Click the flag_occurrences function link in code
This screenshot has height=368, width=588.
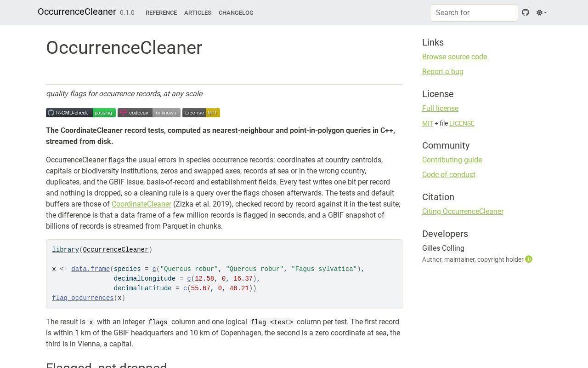83,298
